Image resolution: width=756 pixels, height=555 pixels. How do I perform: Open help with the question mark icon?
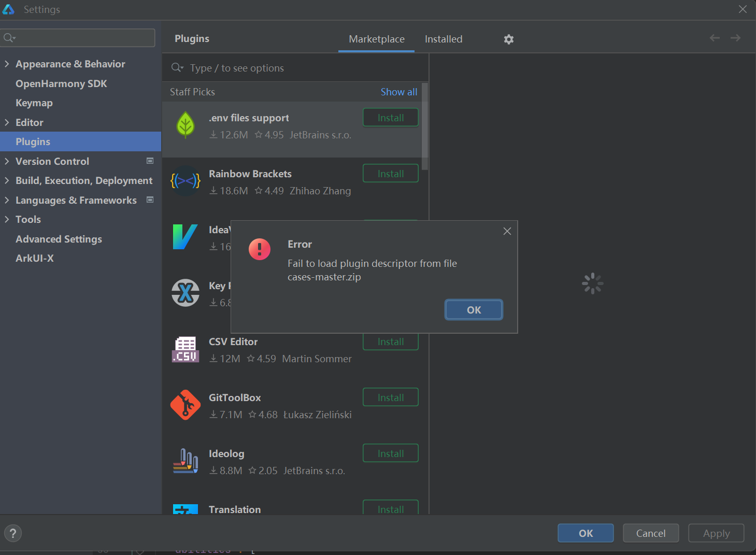(x=13, y=533)
